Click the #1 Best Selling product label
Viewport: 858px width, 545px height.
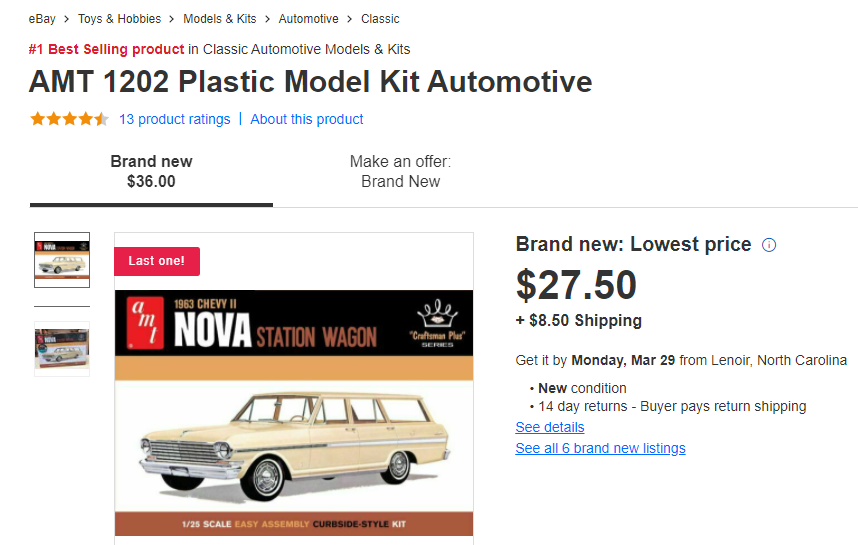(106, 49)
